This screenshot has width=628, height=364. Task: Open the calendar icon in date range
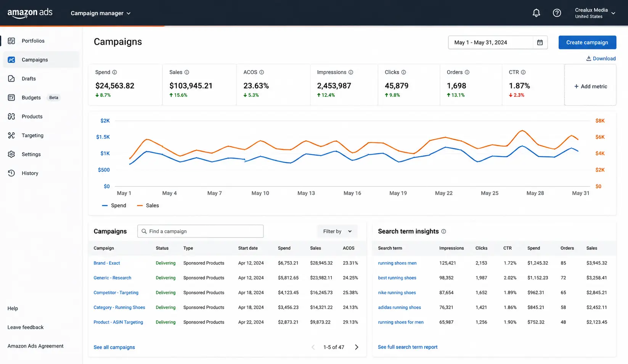point(540,42)
